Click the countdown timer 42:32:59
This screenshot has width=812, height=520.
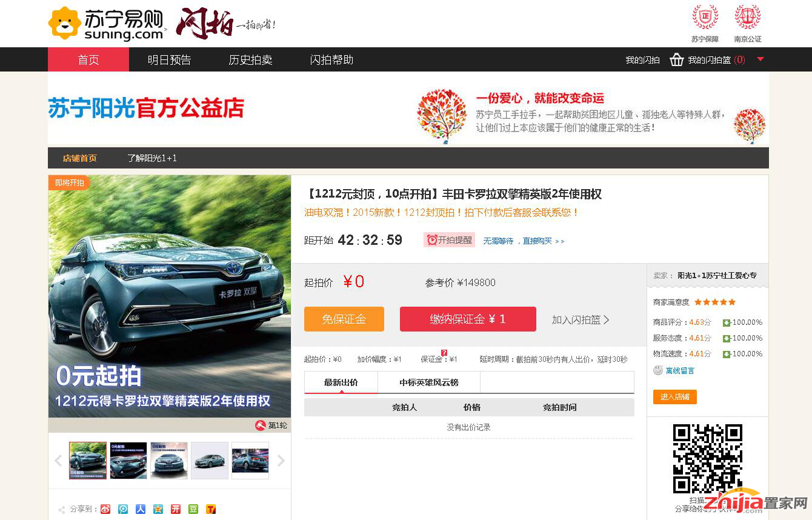pos(370,240)
